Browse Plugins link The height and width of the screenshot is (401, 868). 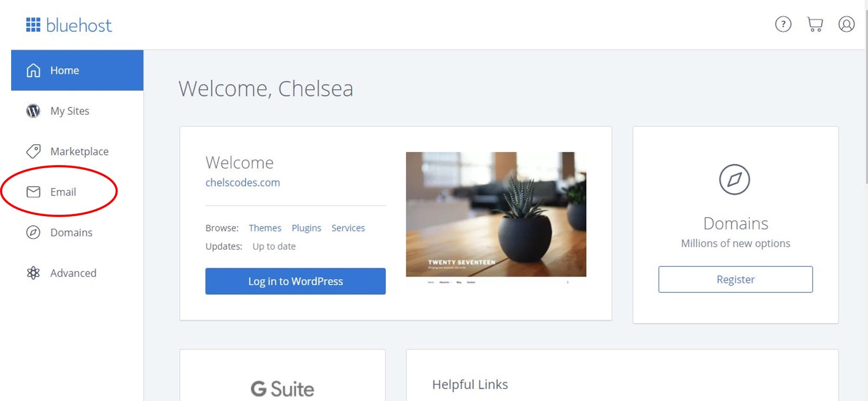306,228
